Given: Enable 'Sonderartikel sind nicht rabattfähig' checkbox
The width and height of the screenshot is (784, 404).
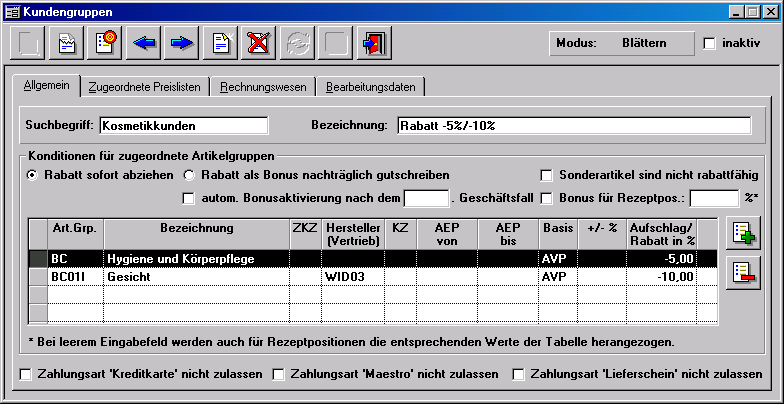Looking at the screenshot, I should pyautogui.click(x=546, y=176).
